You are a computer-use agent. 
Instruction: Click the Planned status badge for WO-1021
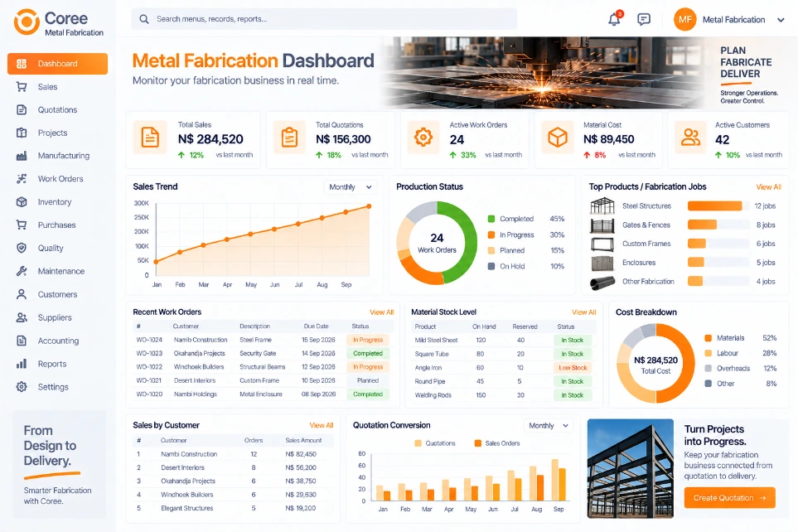point(368,381)
